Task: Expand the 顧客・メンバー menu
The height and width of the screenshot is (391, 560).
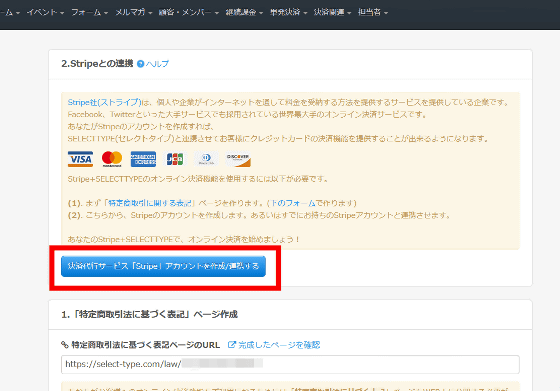Action: (189, 12)
